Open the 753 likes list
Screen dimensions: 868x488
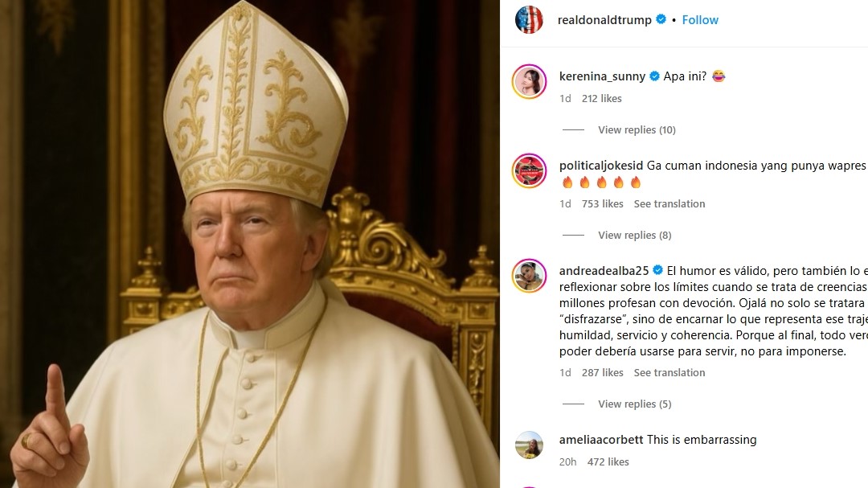point(602,204)
